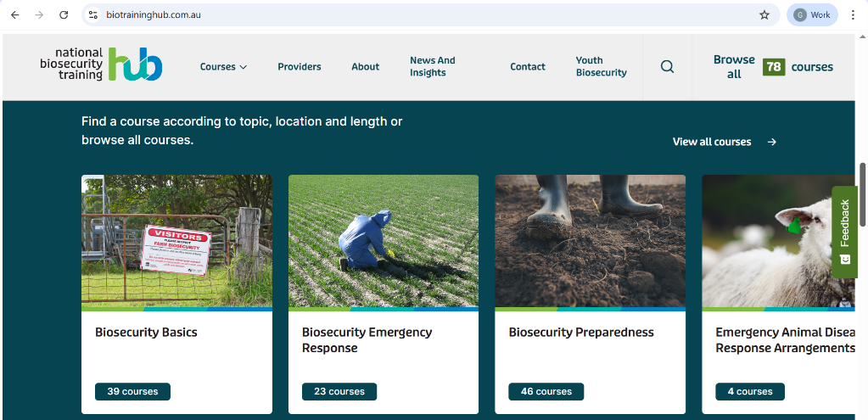Screen dimensions: 868x420
Task: Visit Youth Biosecurity section
Action: click(602, 66)
